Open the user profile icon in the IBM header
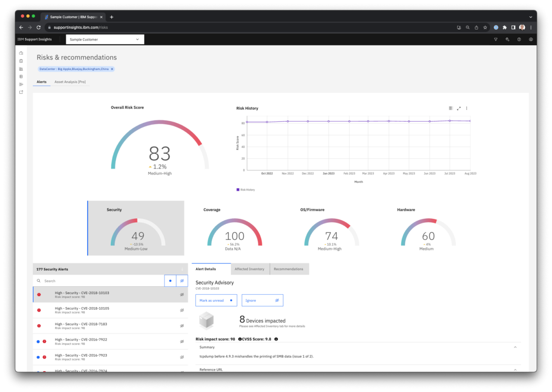Screen dimensions: 552x392 531,39
